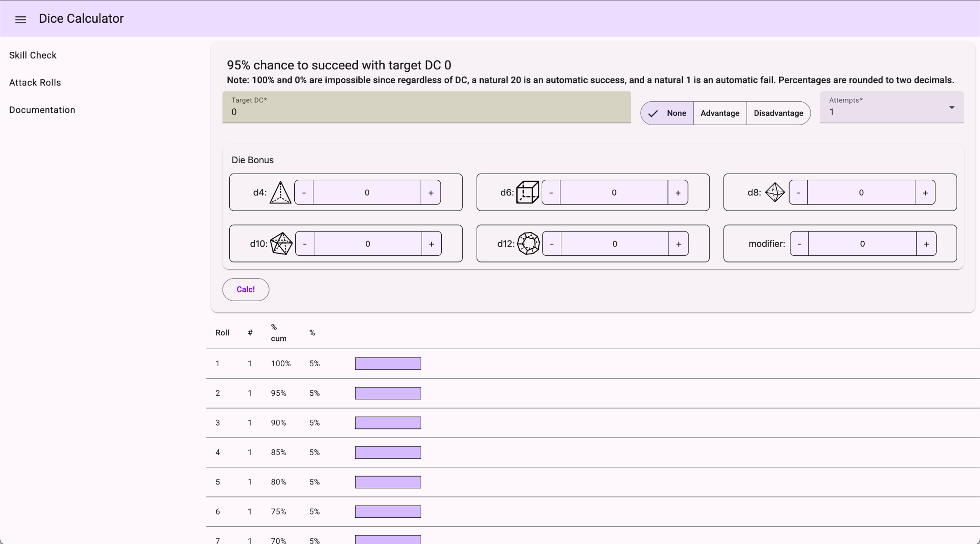Click the d8 count value field
The width and height of the screenshot is (980, 544).
(861, 193)
